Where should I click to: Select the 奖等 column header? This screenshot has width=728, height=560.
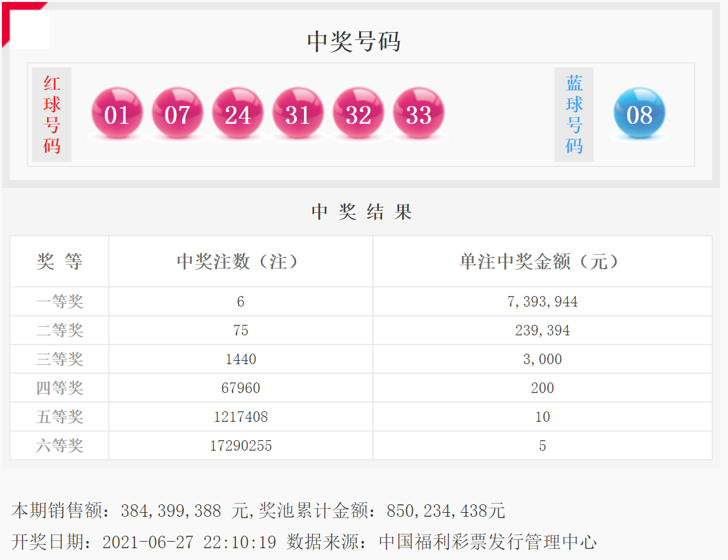pos(60,261)
